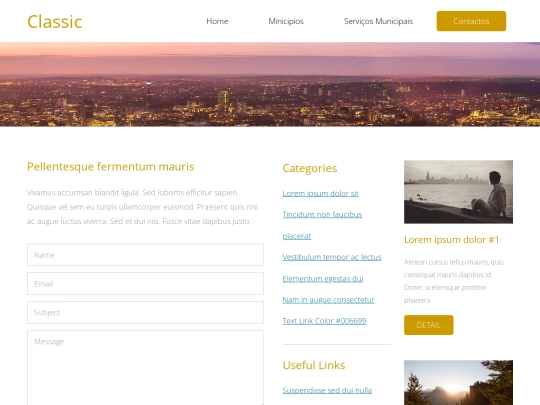Focus the Email input field
The width and height of the screenshot is (540, 405).
(x=145, y=283)
